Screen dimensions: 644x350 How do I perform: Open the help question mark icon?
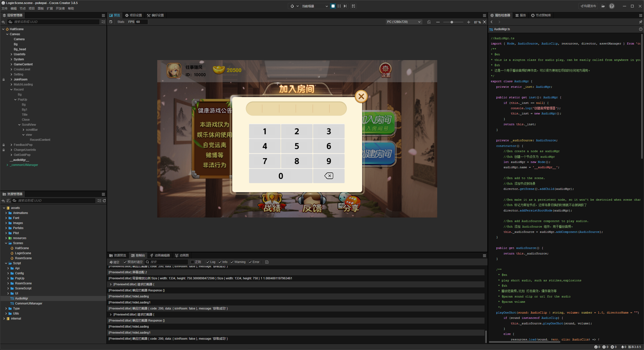[x=612, y=6]
